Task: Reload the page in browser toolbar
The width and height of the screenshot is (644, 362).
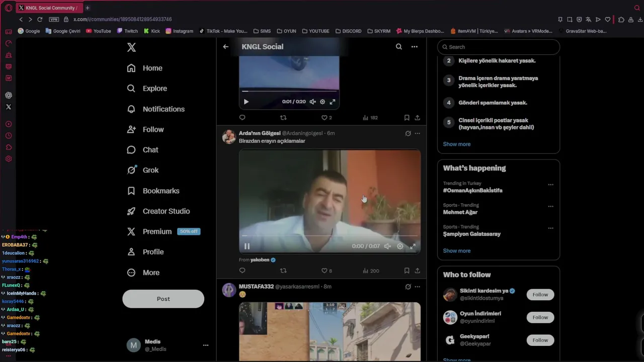Action: 40,19
